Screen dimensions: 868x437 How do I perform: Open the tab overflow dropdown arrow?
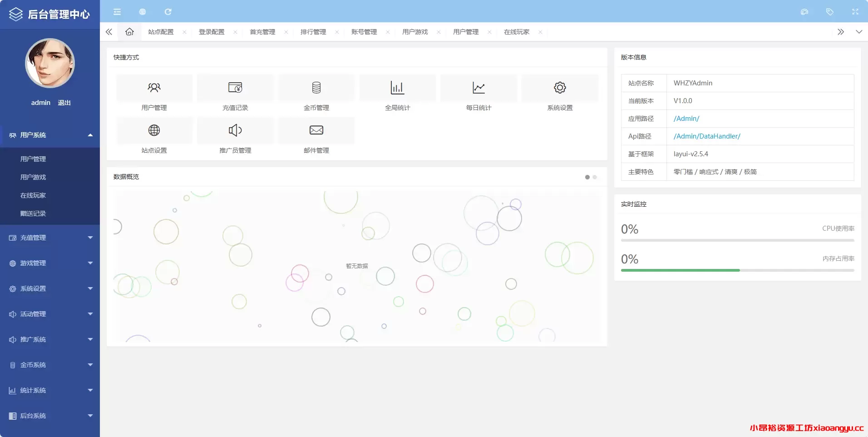(x=858, y=32)
